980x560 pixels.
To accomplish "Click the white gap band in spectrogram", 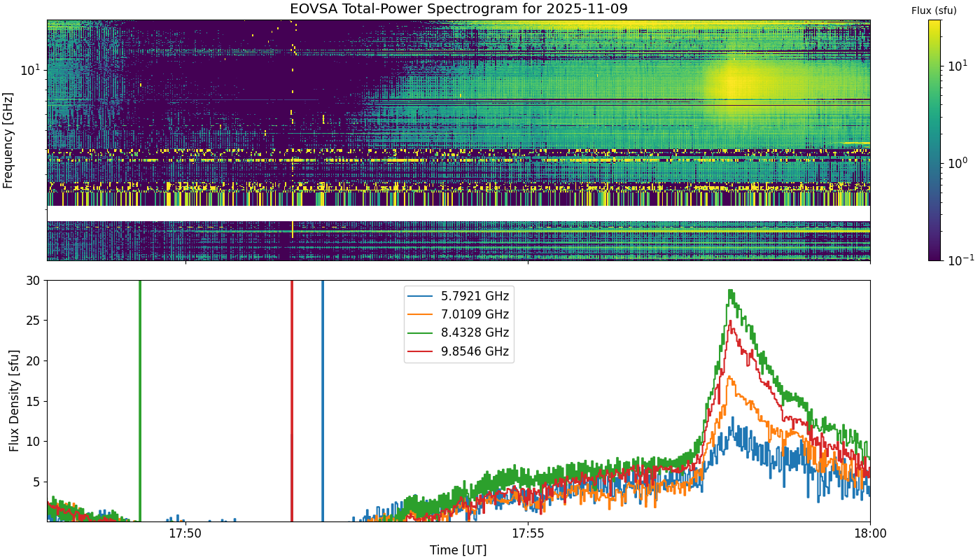I will (458, 213).
